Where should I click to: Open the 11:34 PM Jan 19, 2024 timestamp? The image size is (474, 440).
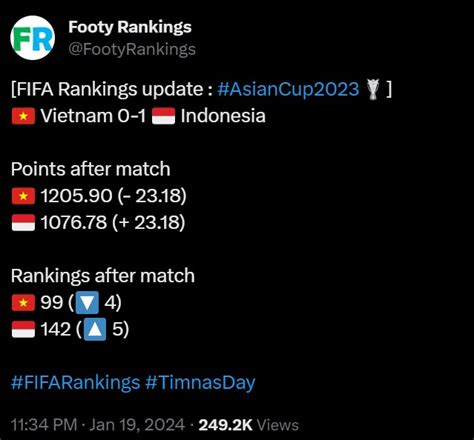[98, 425]
